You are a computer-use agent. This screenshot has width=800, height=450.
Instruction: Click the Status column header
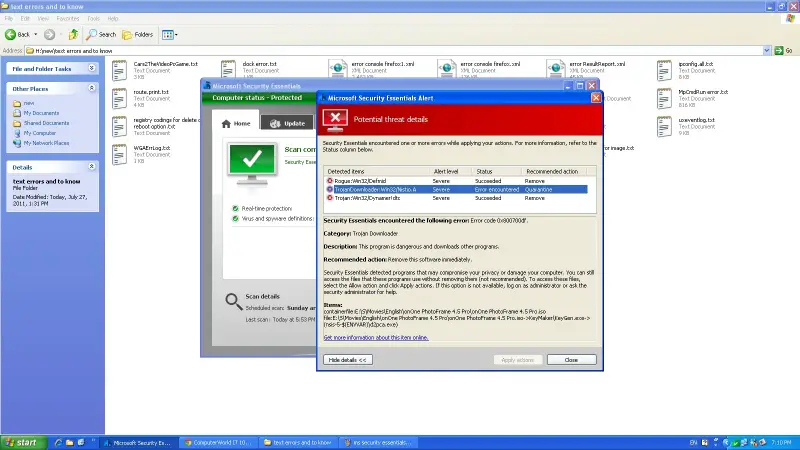(497, 171)
